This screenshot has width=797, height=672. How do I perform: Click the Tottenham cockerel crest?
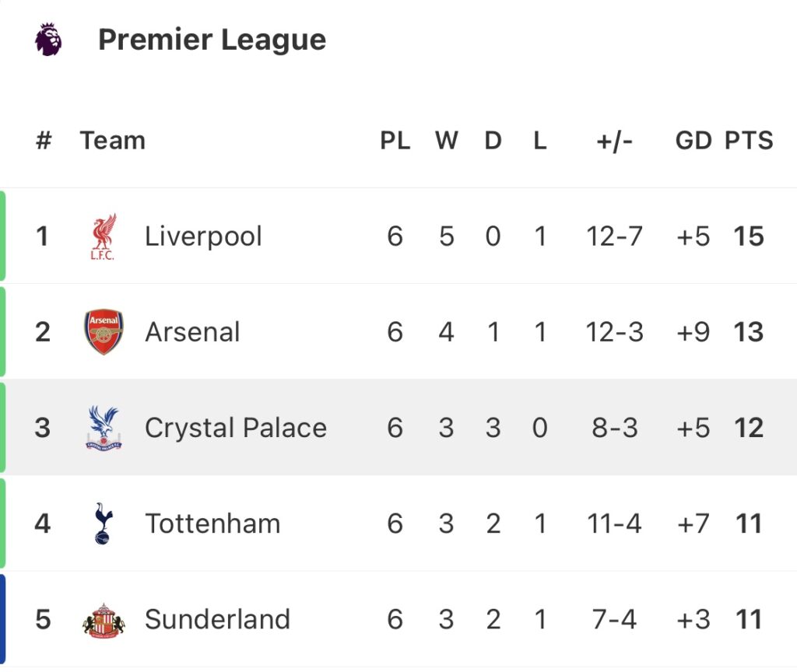(x=103, y=523)
